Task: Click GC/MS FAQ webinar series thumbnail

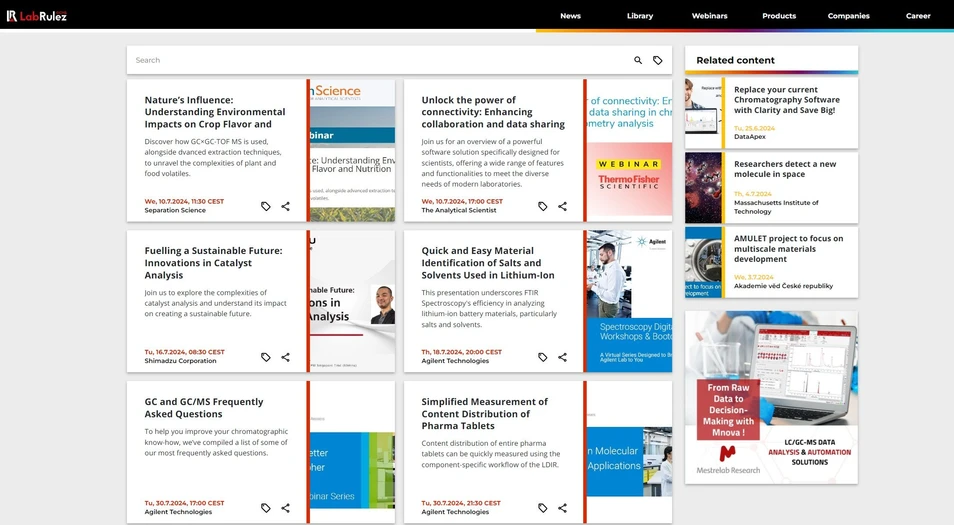Action: (x=352, y=452)
